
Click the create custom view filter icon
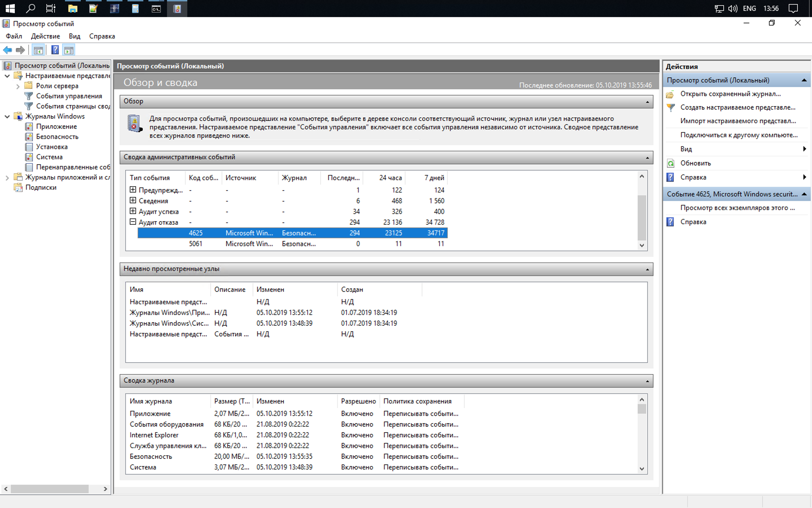point(670,108)
